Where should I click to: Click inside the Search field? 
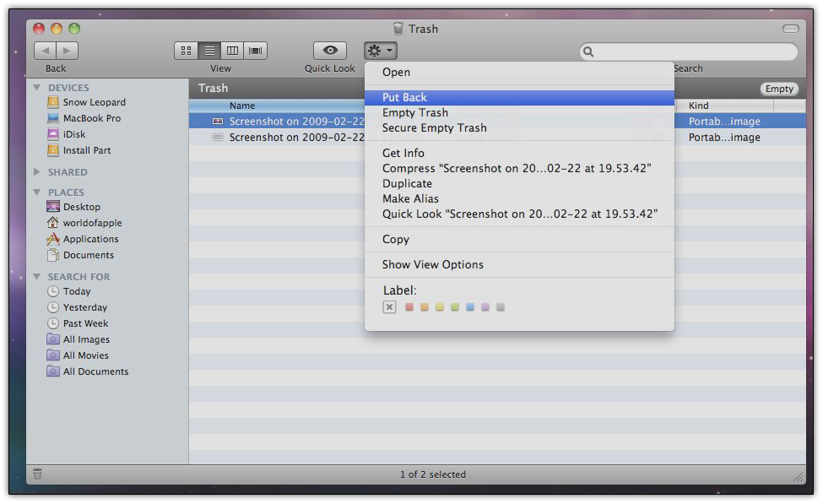pos(692,52)
